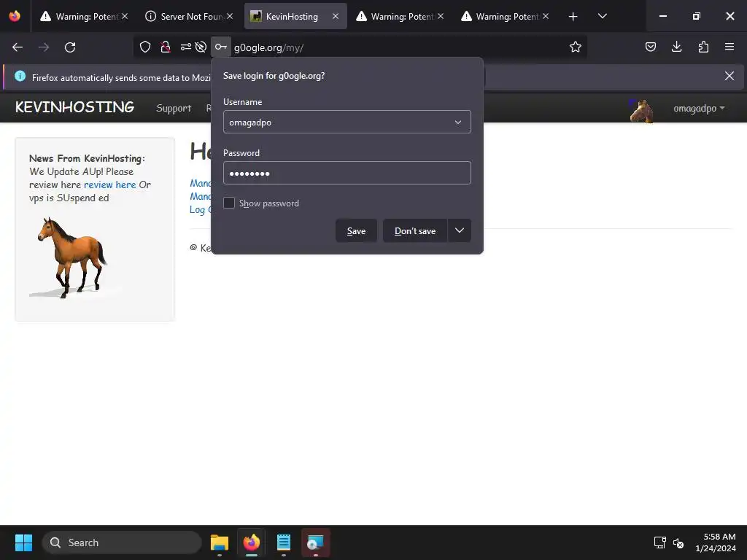Click the forward navigation arrow

(x=44, y=47)
